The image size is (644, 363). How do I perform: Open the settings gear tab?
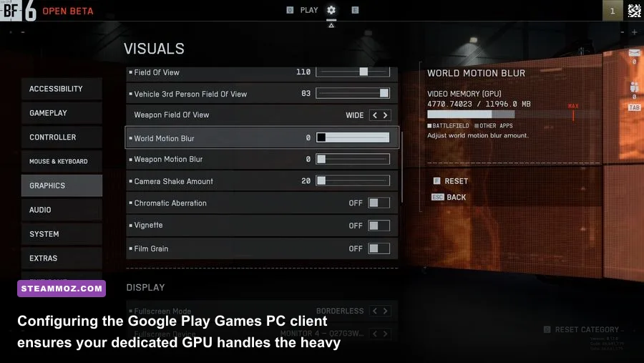[x=331, y=10]
